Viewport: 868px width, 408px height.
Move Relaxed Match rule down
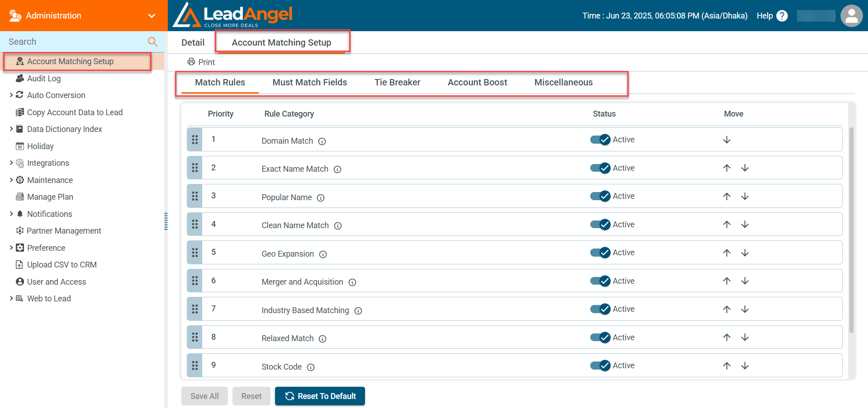coord(745,338)
